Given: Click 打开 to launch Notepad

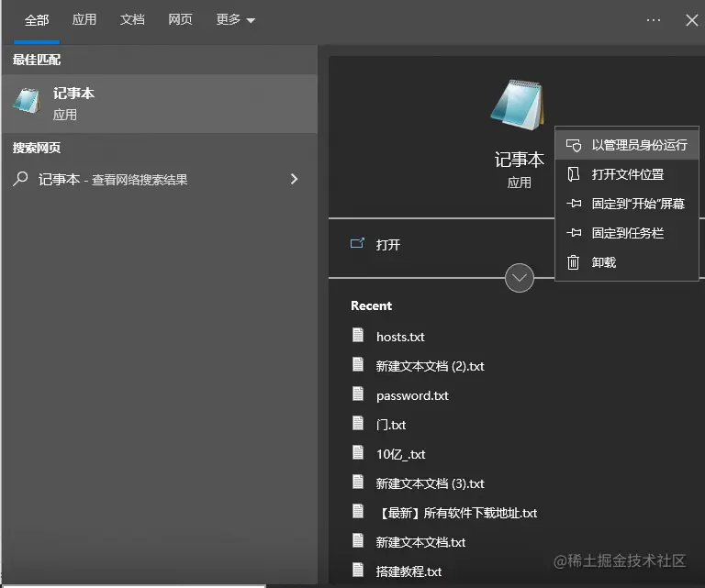Looking at the screenshot, I should 388,245.
